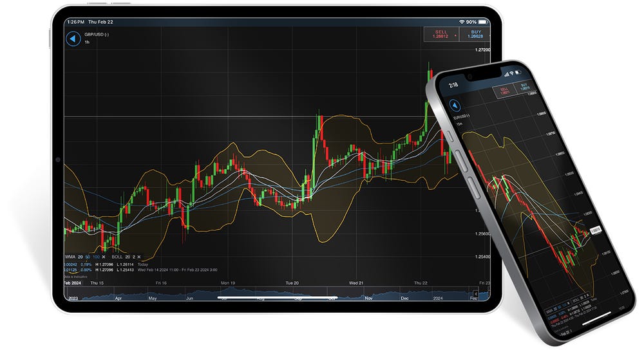
Task: Click the phone home indicator bar
Action: coord(596,319)
